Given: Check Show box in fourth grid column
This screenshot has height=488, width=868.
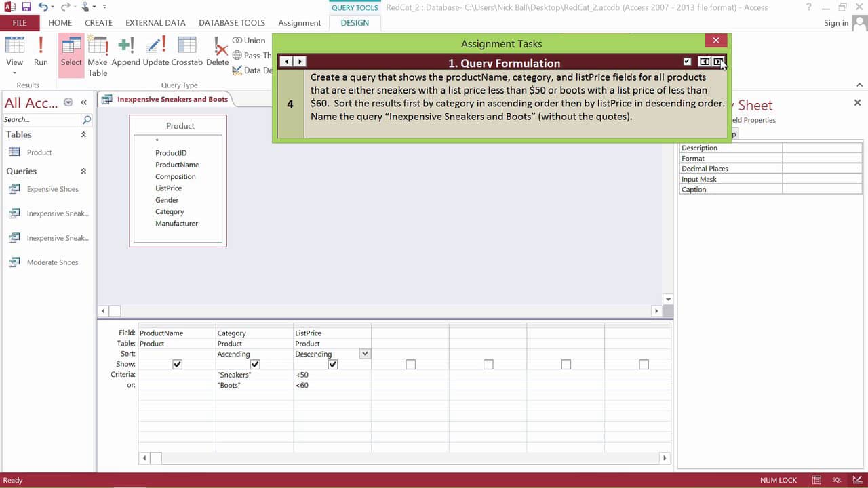Looking at the screenshot, I should pos(410,365).
